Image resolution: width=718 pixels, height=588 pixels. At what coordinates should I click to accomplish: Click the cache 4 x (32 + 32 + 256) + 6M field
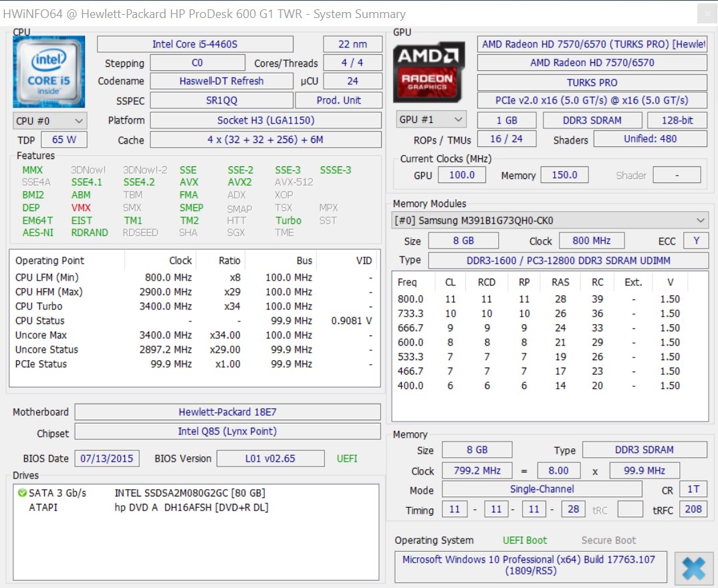tap(265, 140)
